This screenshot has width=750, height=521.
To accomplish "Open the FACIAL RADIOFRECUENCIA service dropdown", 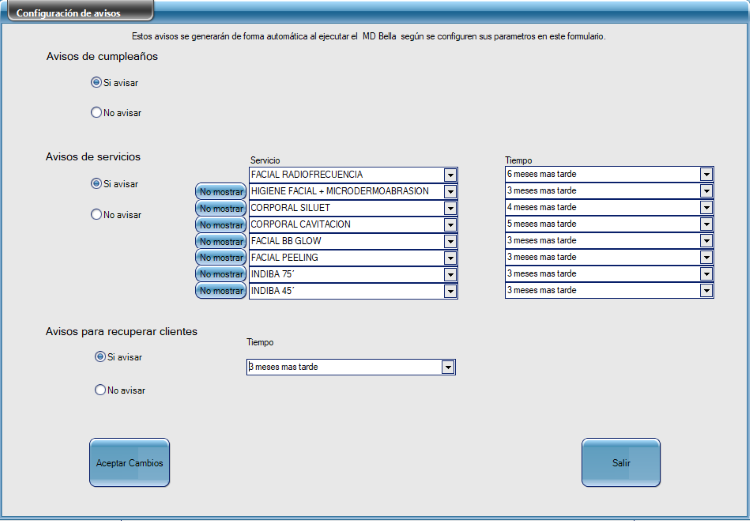I will [x=450, y=175].
